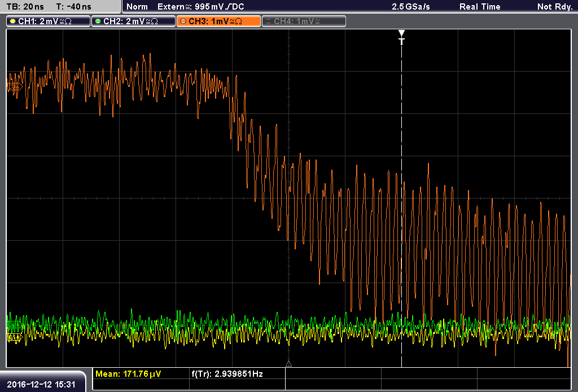
Task: Select the CH1 2mV channel tab
Action: pyautogui.click(x=49, y=21)
